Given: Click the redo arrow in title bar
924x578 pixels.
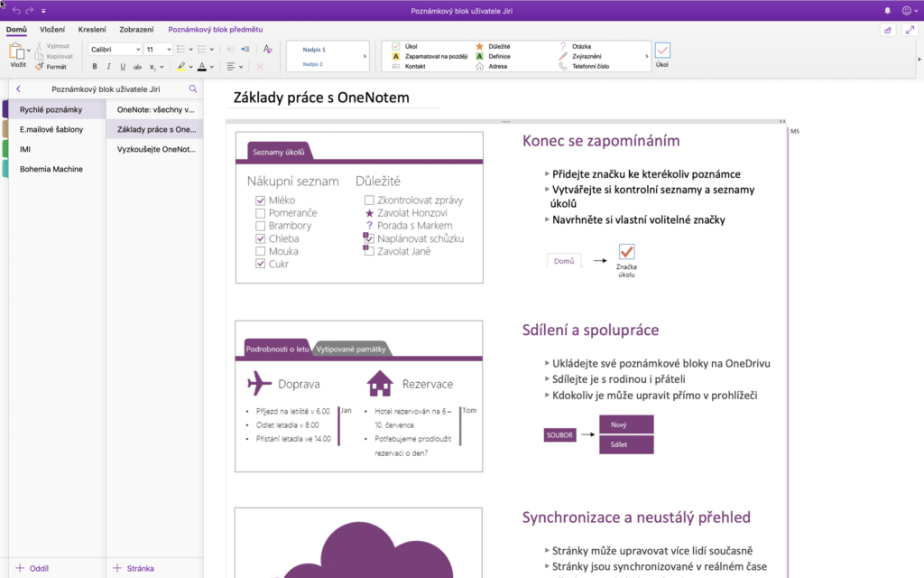Looking at the screenshot, I should tap(30, 11).
